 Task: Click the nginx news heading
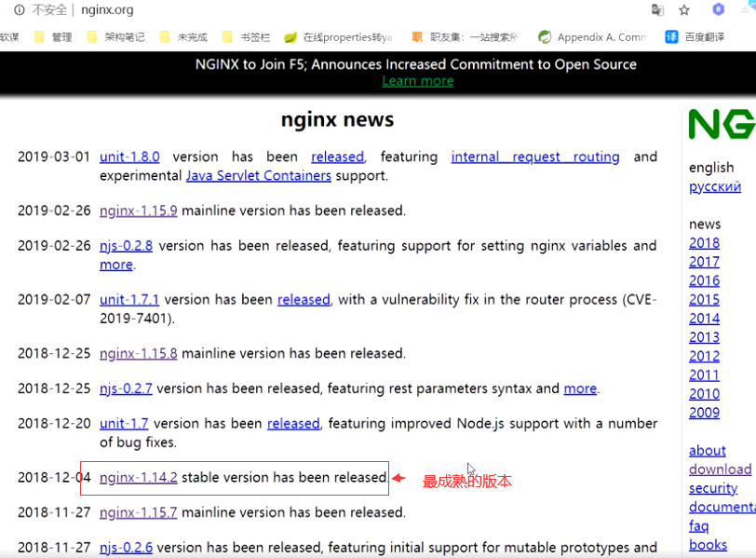pyautogui.click(x=337, y=119)
